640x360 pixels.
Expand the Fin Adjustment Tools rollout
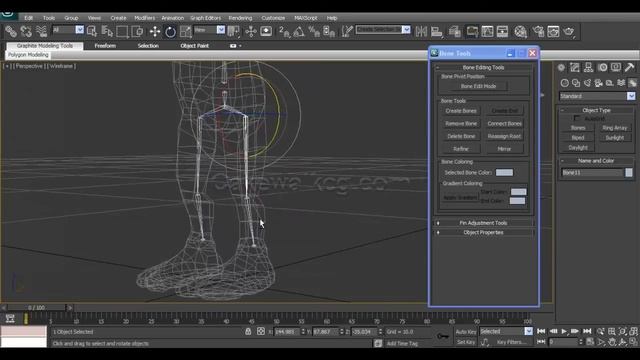483,223
